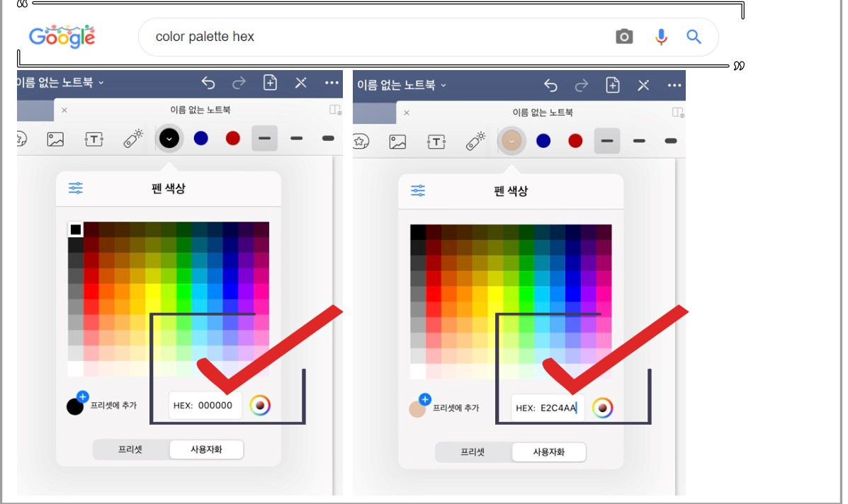This screenshot has height=504, width=848.
Task: Switch to the 프리셋 tab in right panel
Action: [473, 452]
